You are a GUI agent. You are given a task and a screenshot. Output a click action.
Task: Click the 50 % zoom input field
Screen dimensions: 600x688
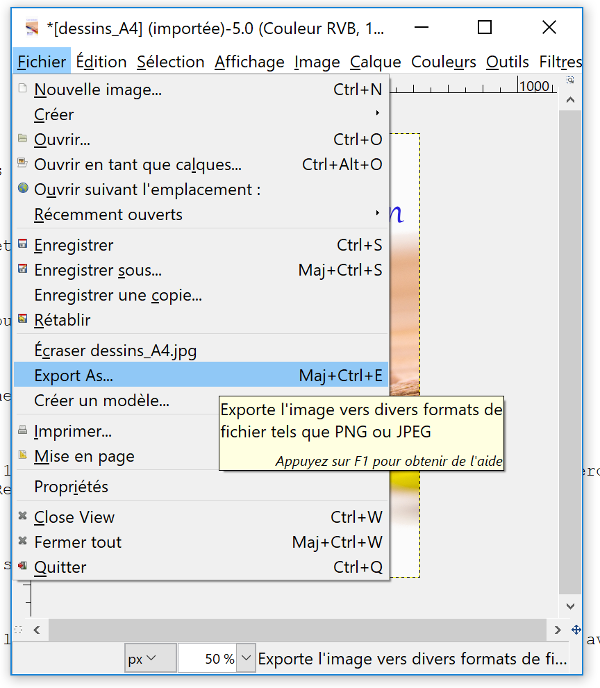click(208, 658)
